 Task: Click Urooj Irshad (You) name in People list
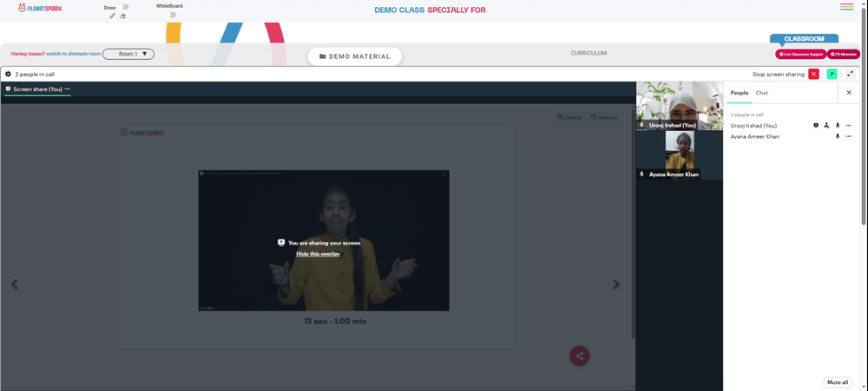click(x=753, y=126)
